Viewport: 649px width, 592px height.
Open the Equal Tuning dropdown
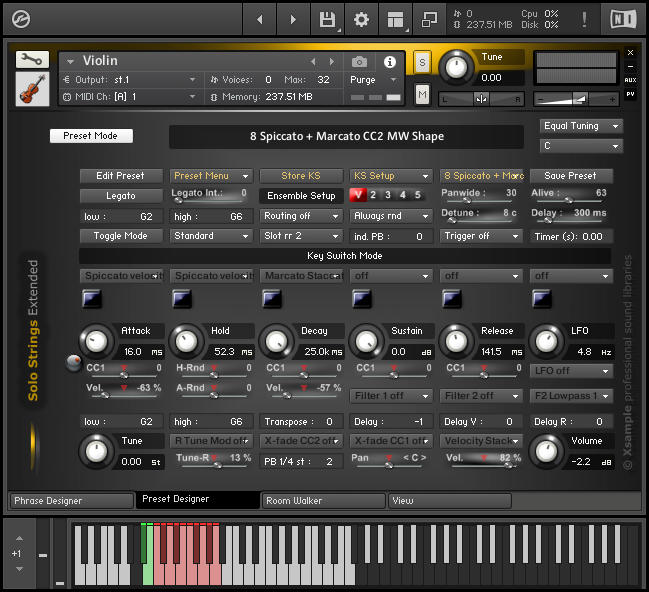click(x=581, y=126)
